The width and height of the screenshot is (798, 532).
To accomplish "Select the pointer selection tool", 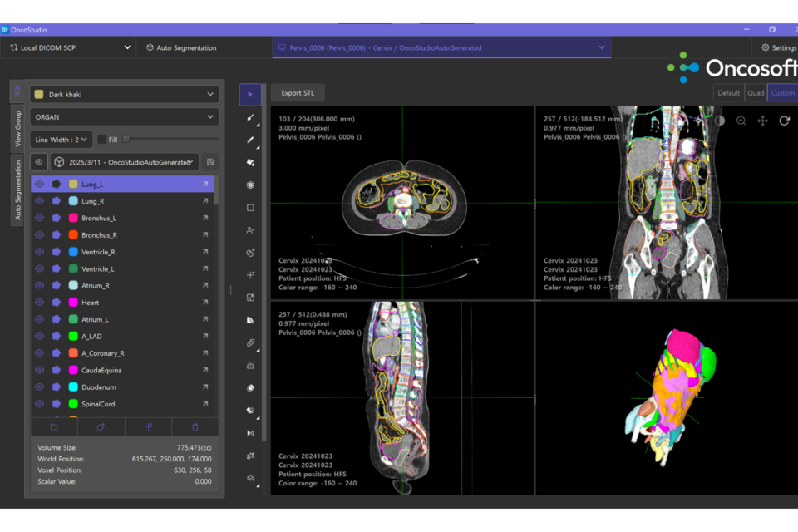I will click(250, 94).
